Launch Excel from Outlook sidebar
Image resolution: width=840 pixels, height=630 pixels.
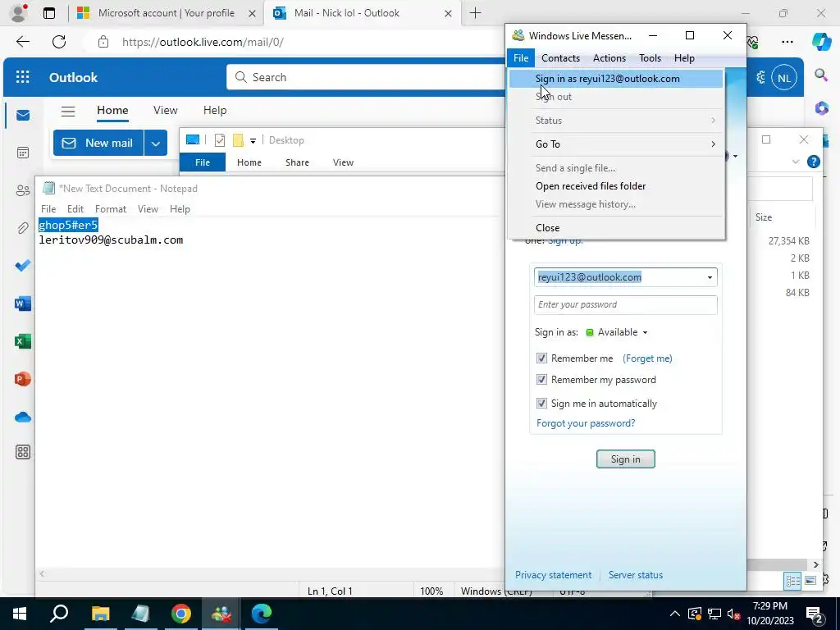point(22,341)
